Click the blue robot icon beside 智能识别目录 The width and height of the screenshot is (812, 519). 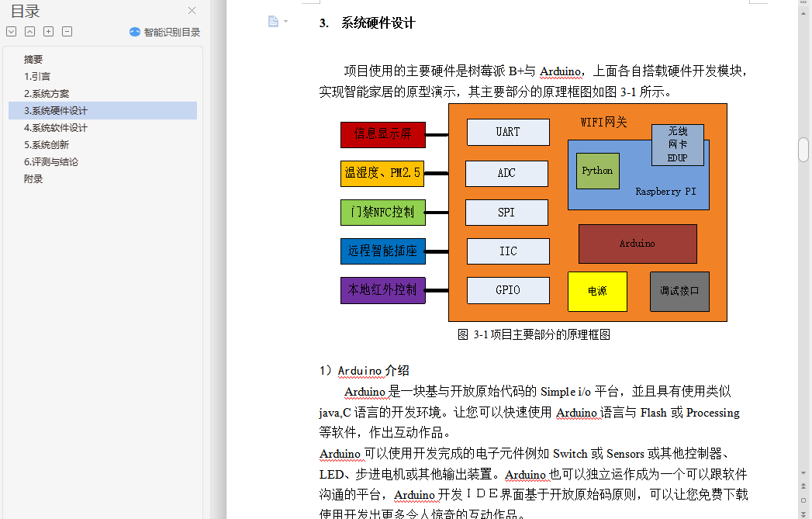pos(135,32)
